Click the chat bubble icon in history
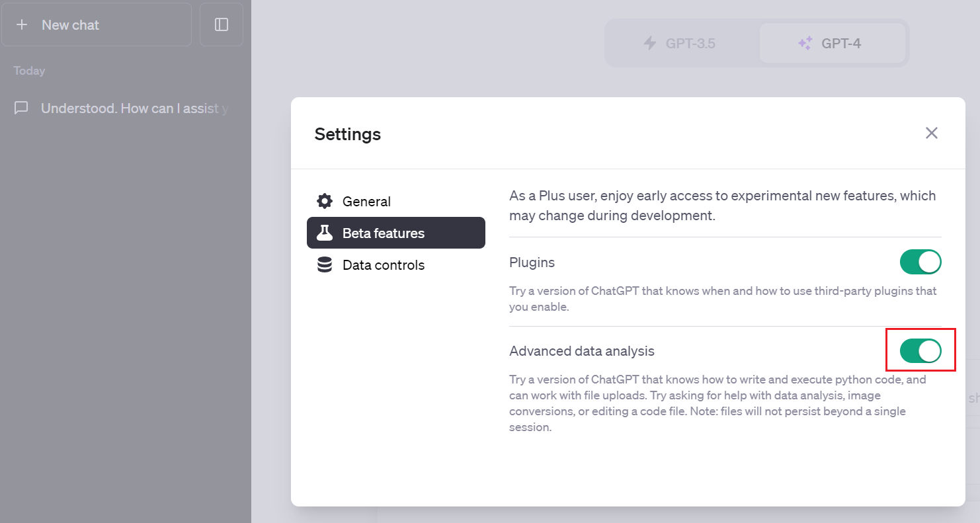 pos(21,108)
